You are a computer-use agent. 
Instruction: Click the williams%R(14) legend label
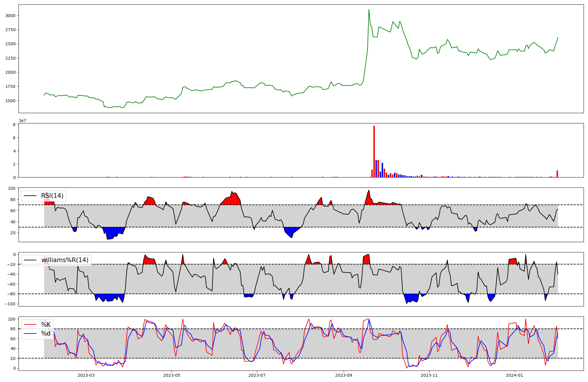coord(65,260)
